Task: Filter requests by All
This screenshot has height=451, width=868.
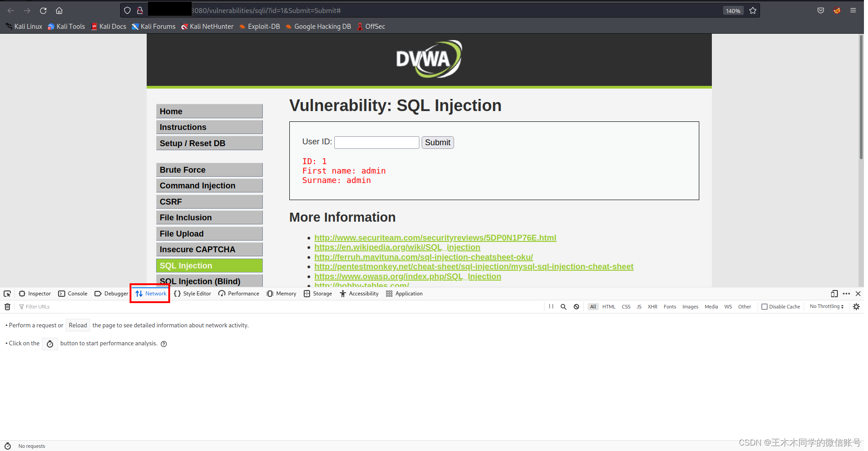Action: pyautogui.click(x=593, y=307)
